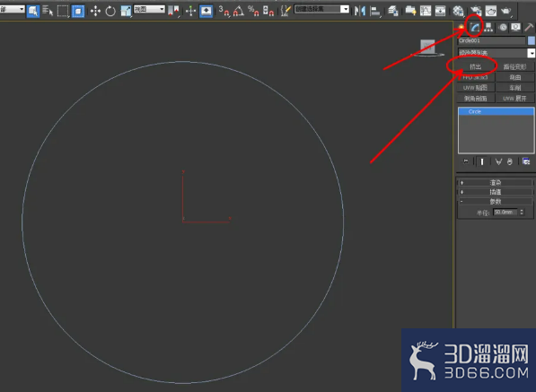
Task: Open Edit Named Selection Sets
Action: click(286, 11)
